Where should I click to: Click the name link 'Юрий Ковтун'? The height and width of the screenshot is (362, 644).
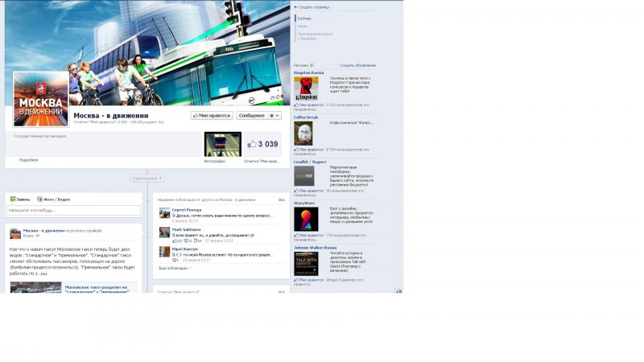pos(185,249)
